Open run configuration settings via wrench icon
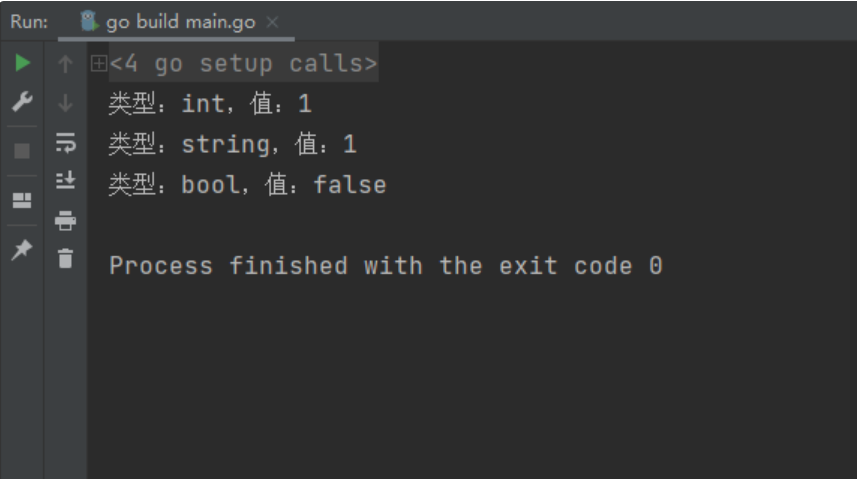This screenshot has width=857, height=479. pyautogui.click(x=22, y=102)
